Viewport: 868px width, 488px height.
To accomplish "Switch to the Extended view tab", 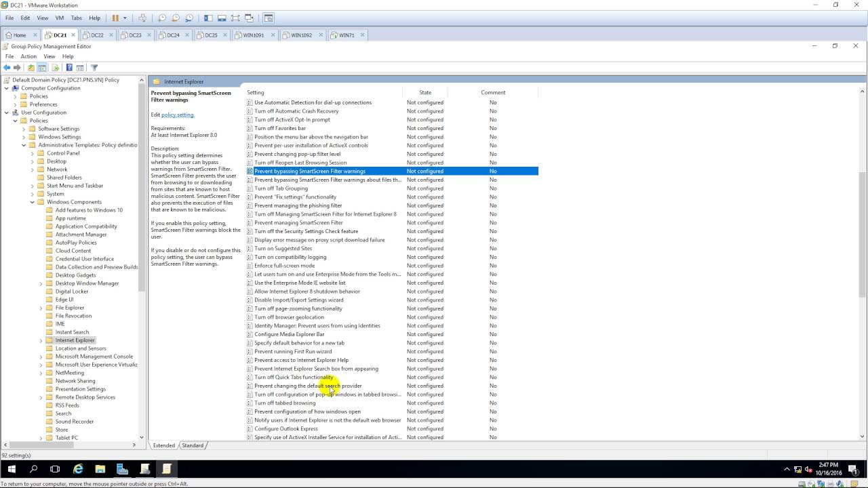I will click(163, 445).
